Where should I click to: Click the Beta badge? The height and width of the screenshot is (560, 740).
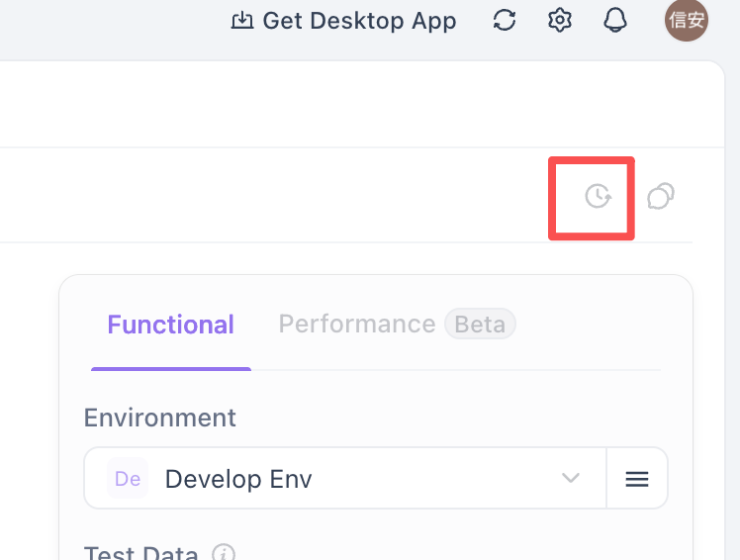point(480,325)
